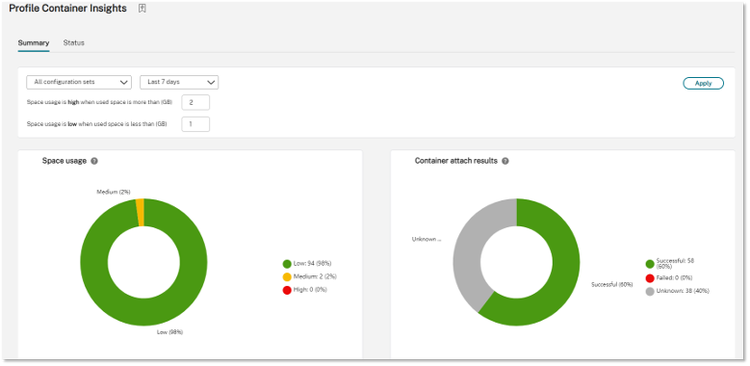
Task: Toggle the green Successful legend marker
Action: (650, 264)
